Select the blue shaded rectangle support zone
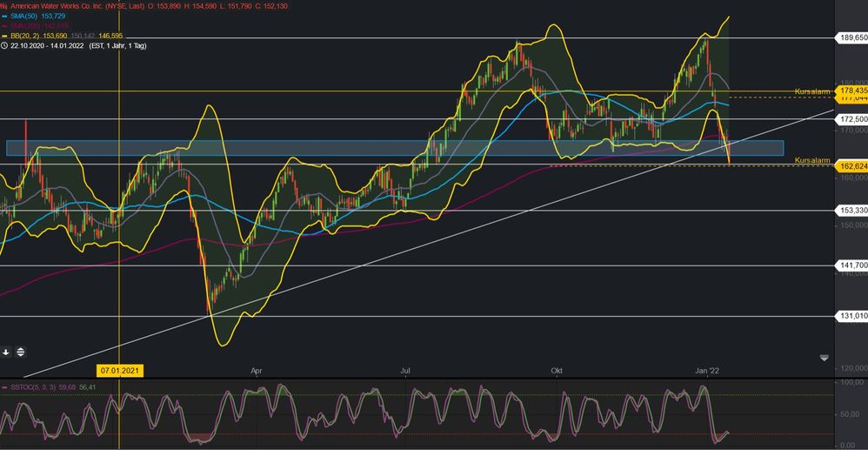The height and width of the screenshot is (450, 868). (261, 148)
